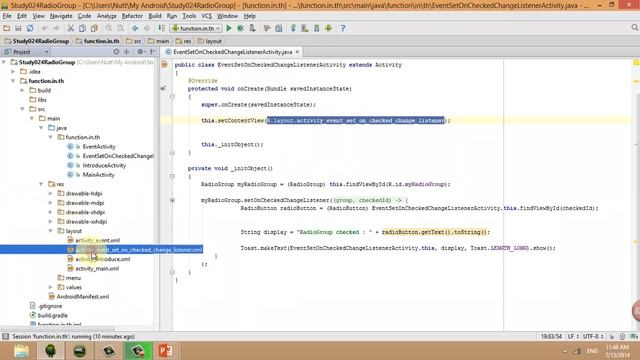Run the app with the green play icon
The image size is (640, 360).
tap(229, 28)
